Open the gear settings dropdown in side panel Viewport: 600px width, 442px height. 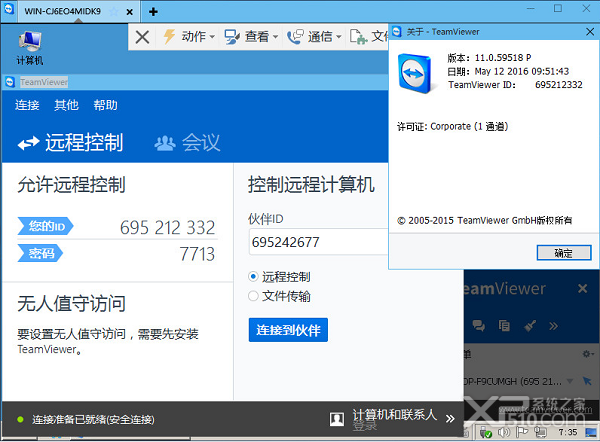[x=588, y=354]
